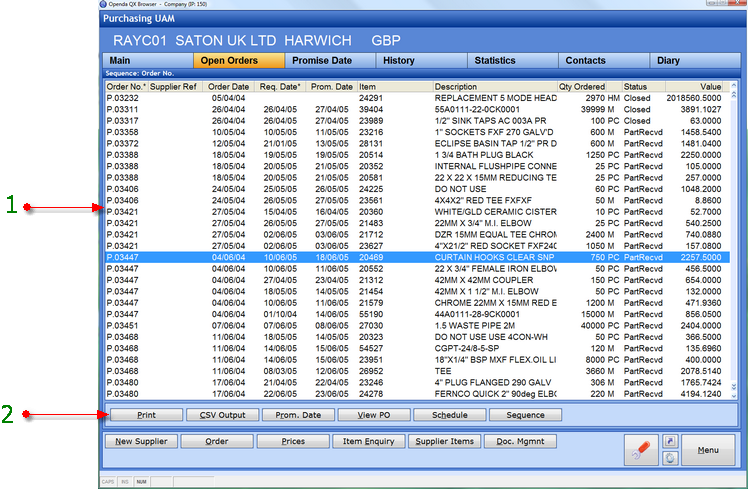Click the Item Enquiry button
The width and height of the screenshot is (748, 489).
tap(369, 441)
